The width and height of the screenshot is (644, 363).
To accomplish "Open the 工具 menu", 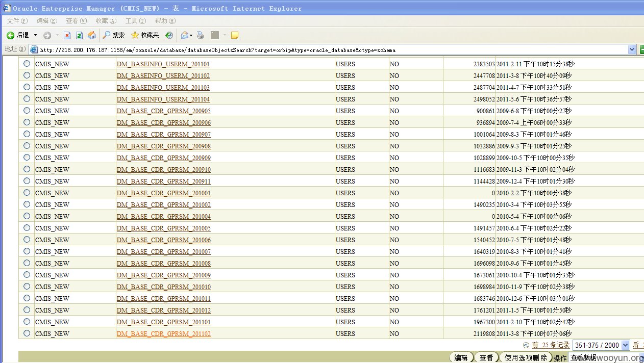I will pyautogui.click(x=136, y=21).
